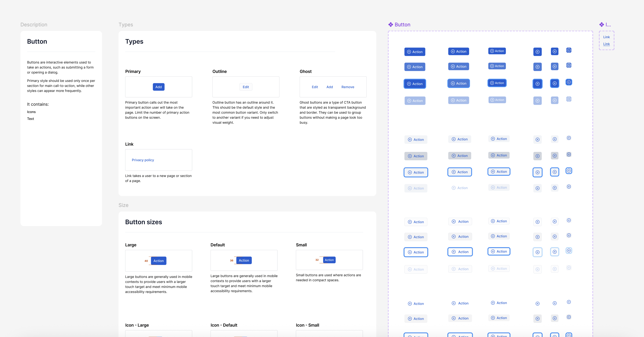Image resolution: width=644 pixels, height=337 pixels.
Task: Click the Ghost buttons description paragraph
Action: pos(333,112)
